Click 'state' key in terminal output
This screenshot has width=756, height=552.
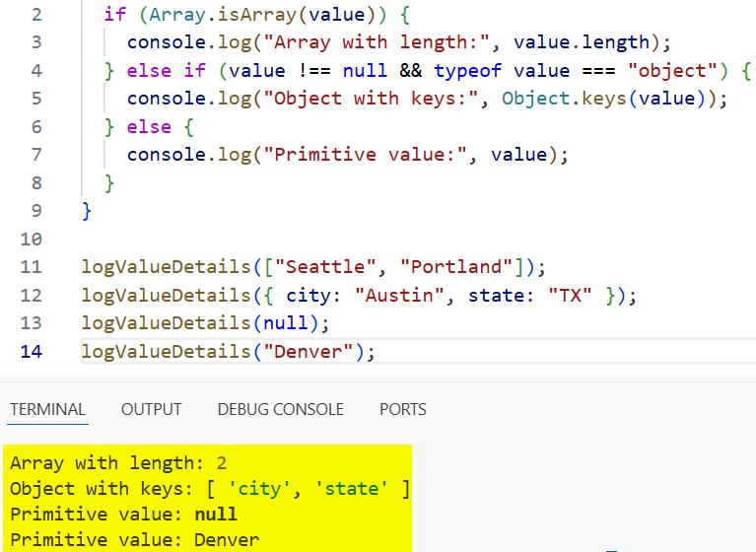(352, 489)
